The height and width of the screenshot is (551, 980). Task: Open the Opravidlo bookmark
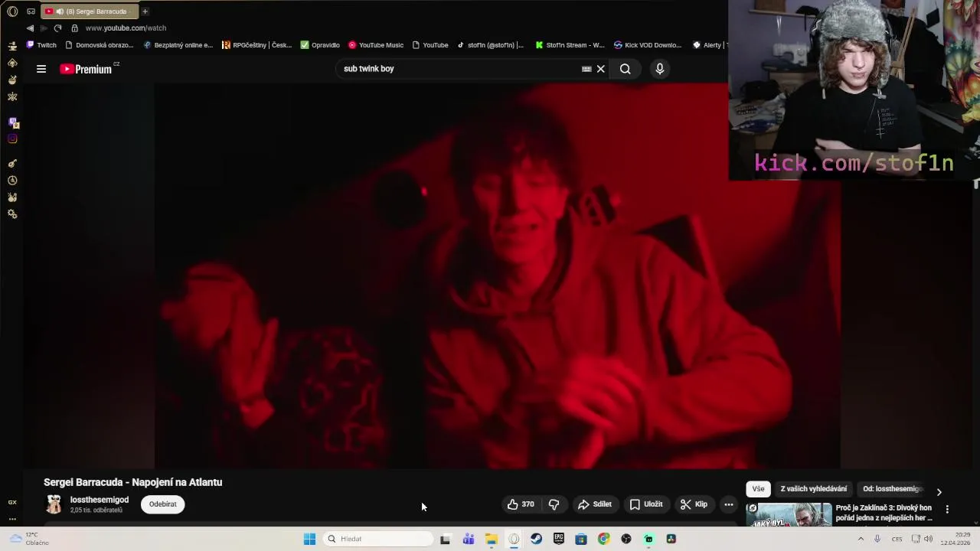click(320, 45)
